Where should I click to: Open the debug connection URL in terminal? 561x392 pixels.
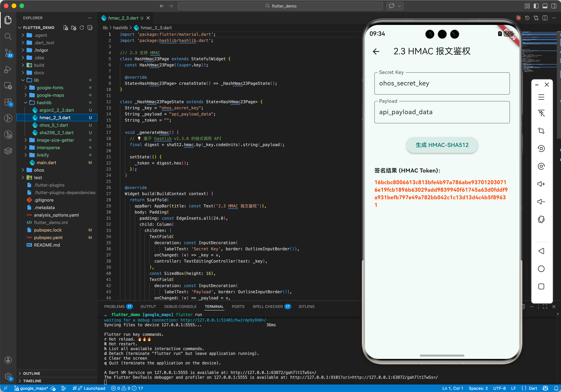[x=223, y=320]
